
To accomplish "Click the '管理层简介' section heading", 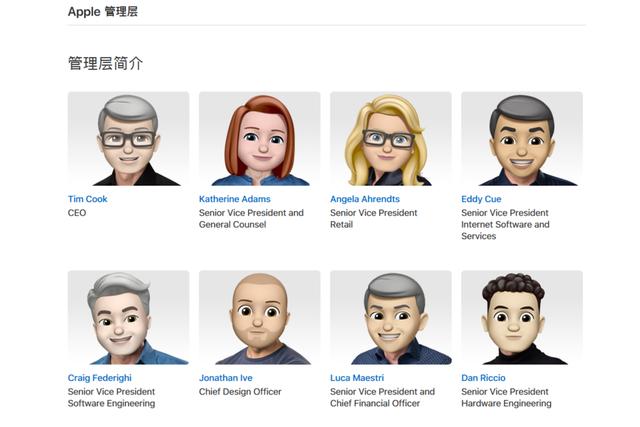I will (105, 63).
